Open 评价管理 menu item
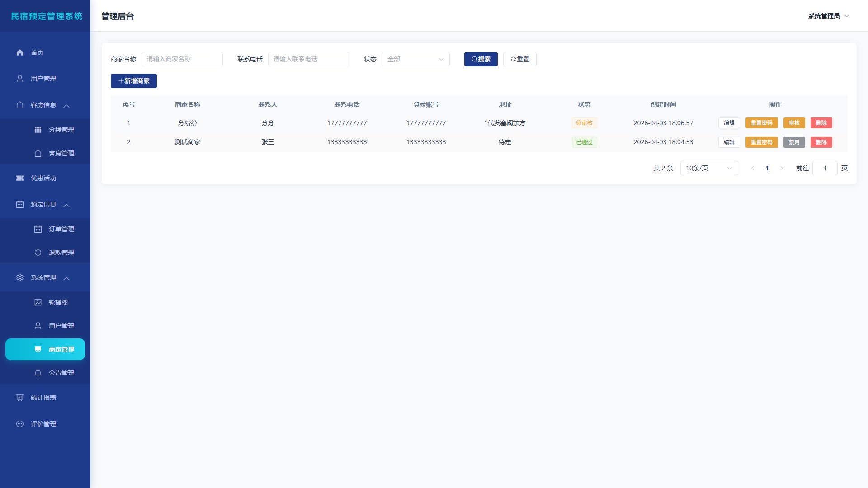Viewport: 868px width, 488px height. [45, 424]
